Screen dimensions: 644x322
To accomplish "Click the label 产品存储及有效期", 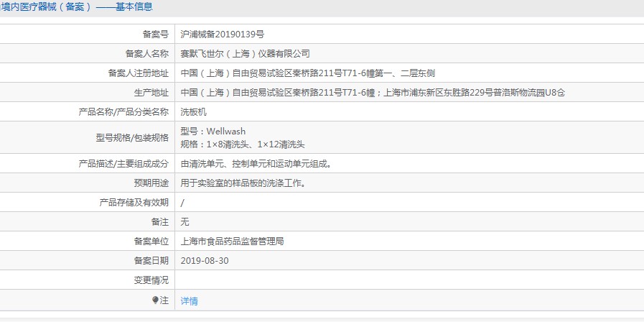I will click(x=134, y=203).
